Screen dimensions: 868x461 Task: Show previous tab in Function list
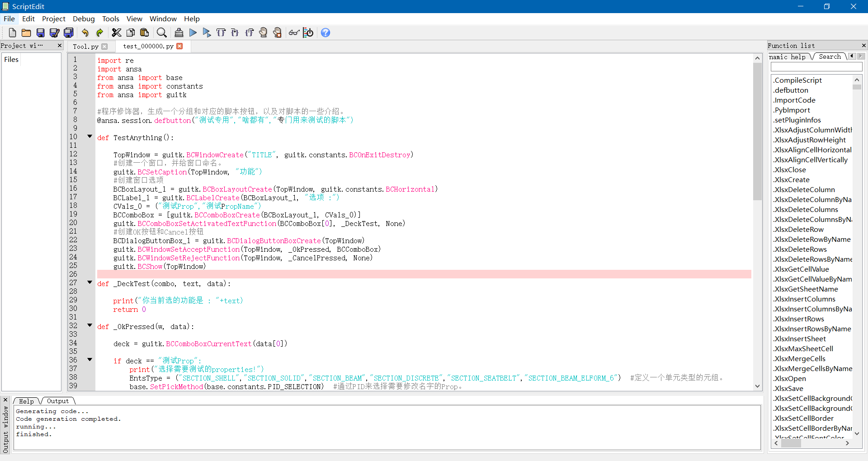[x=852, y=56]
